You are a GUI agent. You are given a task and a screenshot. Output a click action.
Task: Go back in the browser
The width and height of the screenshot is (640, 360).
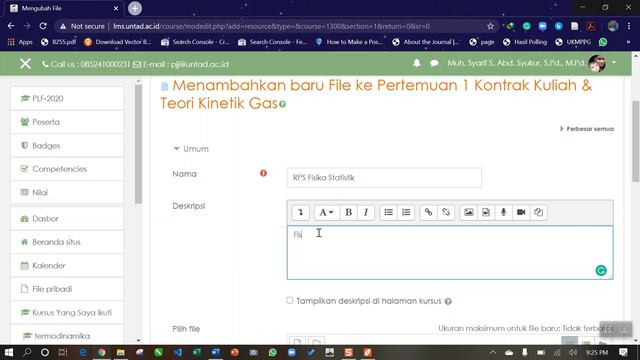11,26
